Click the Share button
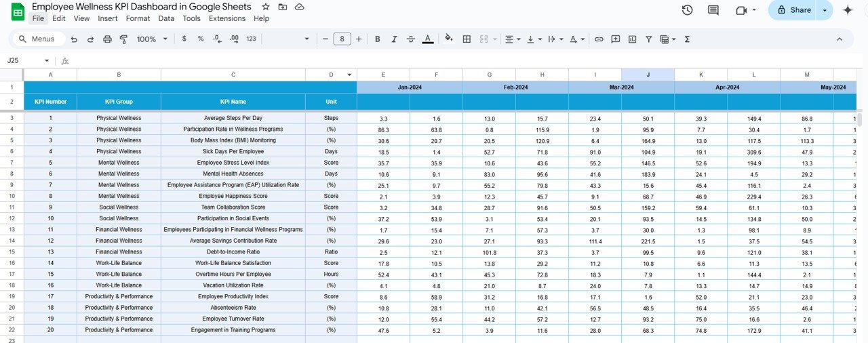Image resolution: width=868 pixels, height=343 pixels. tap(793, 10)
